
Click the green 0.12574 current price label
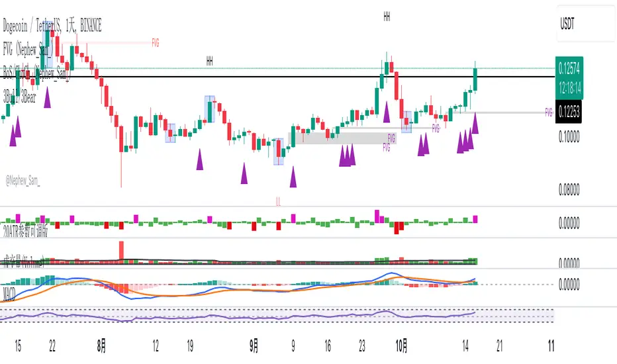[x=569, y=69]
